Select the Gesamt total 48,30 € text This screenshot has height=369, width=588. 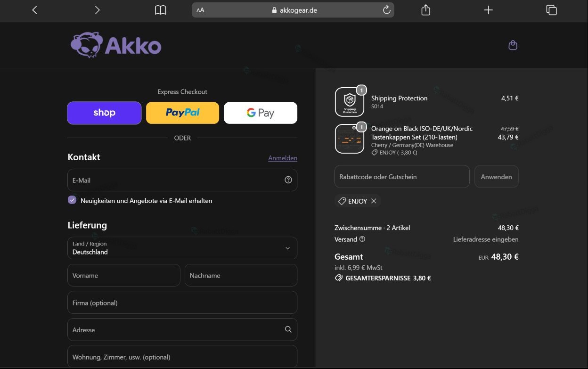(505, 257)
